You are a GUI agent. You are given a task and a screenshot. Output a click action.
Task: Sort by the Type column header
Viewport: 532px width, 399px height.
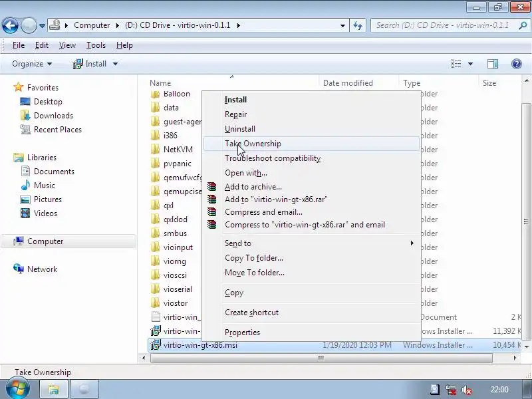412,83
